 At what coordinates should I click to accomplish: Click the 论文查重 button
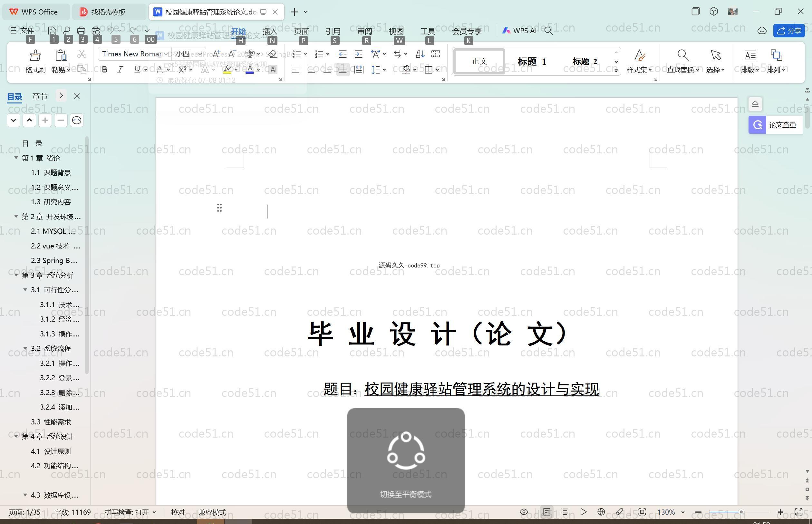coord(775,125)
